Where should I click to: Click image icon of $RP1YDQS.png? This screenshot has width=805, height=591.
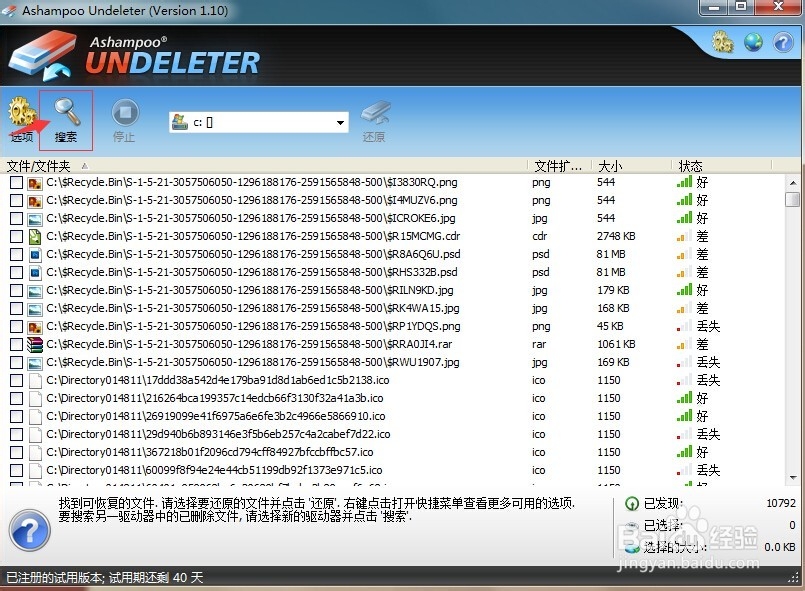pyautogui.click(x=35, y=327)
